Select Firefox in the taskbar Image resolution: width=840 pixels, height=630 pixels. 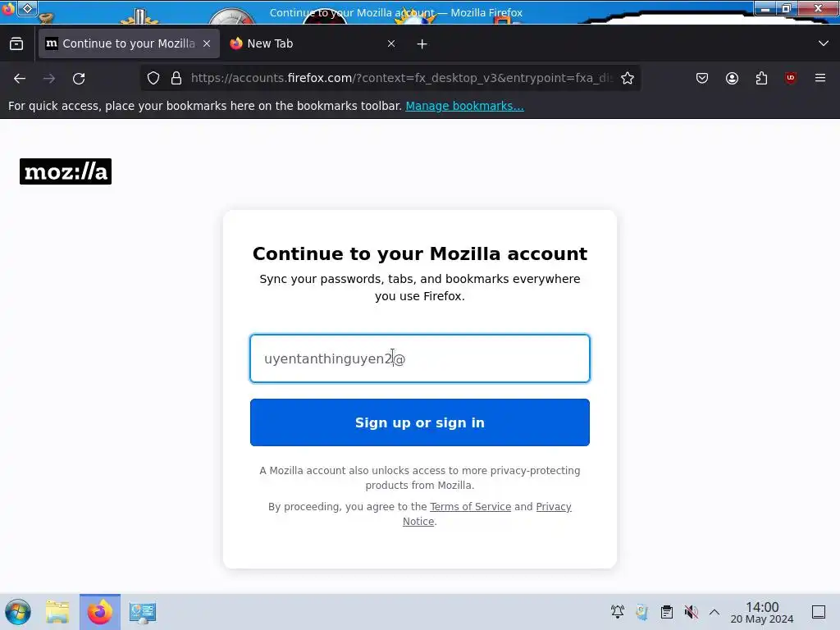point(100,612)
